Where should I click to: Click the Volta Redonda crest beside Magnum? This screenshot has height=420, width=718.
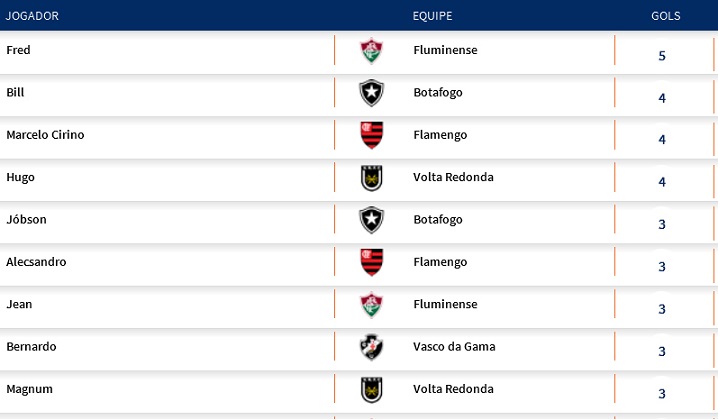click(x=372, y=389)
